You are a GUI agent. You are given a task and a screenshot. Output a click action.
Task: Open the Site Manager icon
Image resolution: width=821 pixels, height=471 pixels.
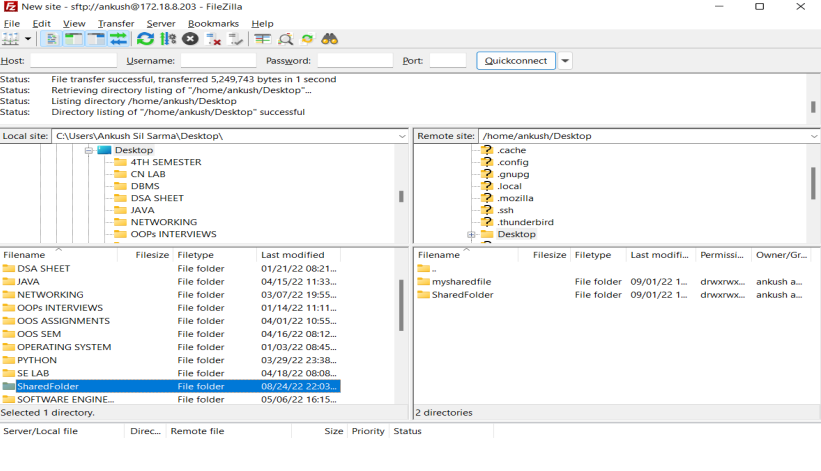pos(10,39)
